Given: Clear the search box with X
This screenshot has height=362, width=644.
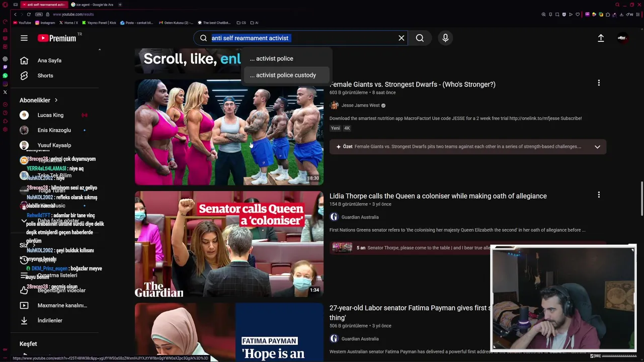Looking at the screenshot, I should point(401,38).
